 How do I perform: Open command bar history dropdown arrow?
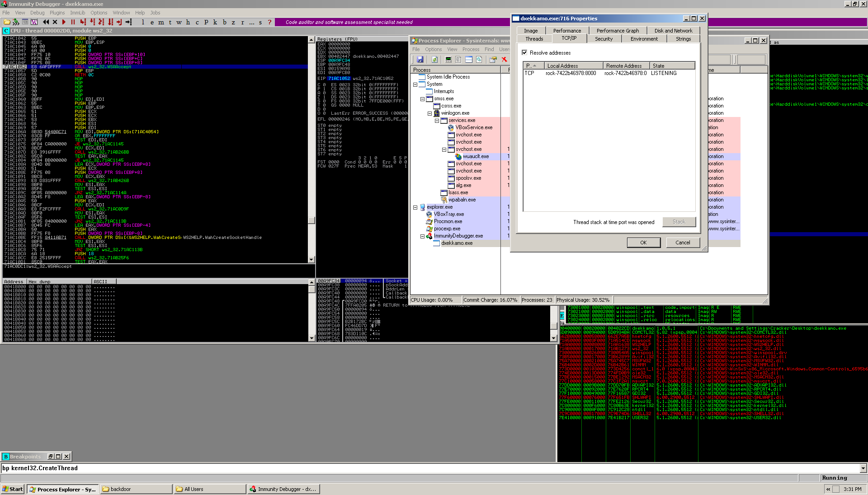[863, 468]
